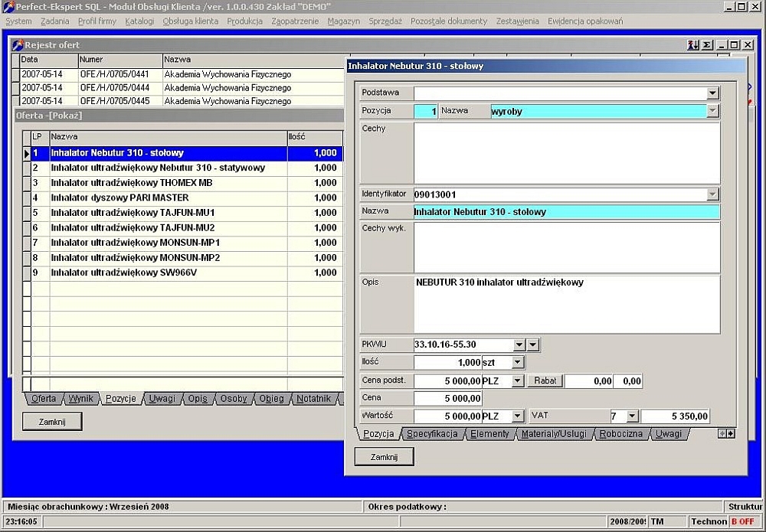
Task: Expand the Identyfikator 09013001 dropdown
Action: click(712, 194)
